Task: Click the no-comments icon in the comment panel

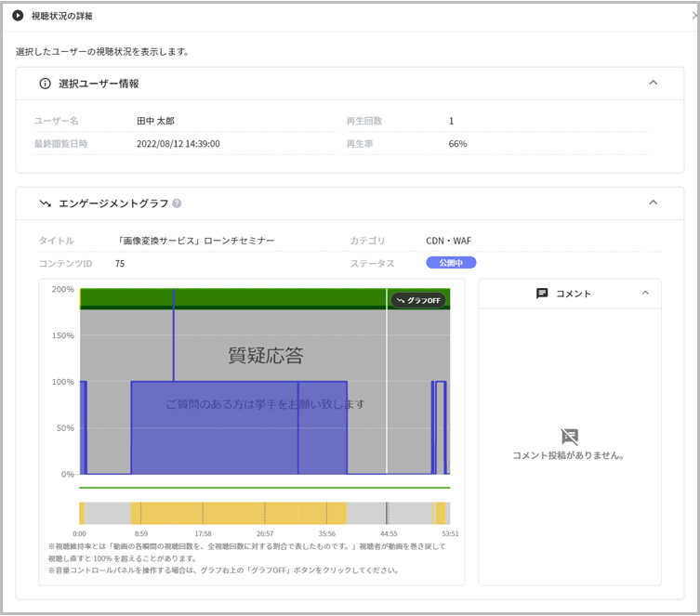Action: tap(569, 437)
